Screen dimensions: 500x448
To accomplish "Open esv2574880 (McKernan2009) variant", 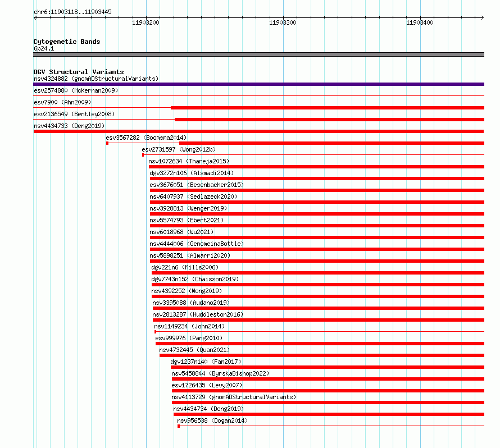I will (x=76, y=90).
